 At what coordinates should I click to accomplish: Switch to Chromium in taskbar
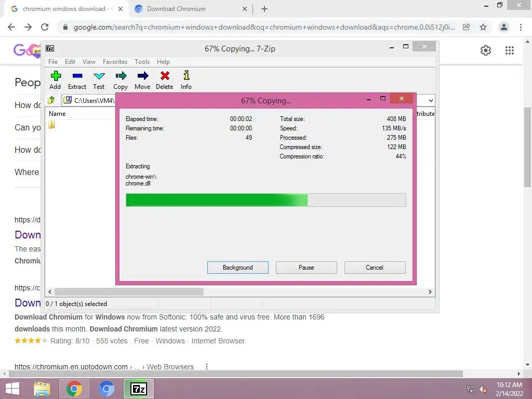(106, 389)
